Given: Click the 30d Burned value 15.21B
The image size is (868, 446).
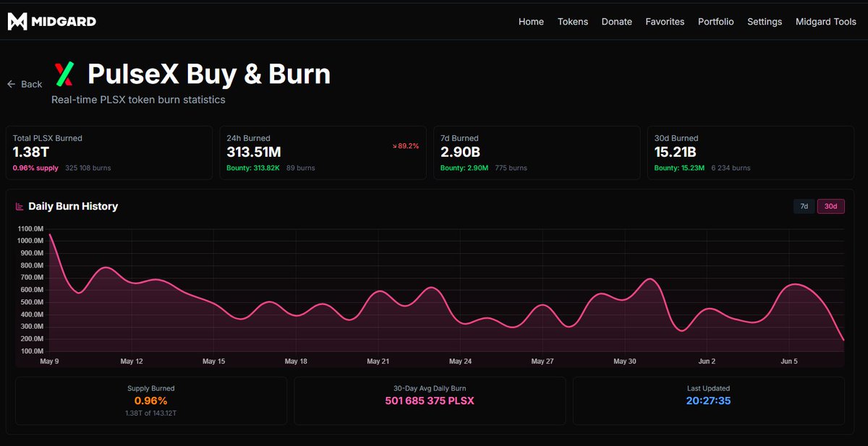Looking at the screenshot, I should click(x=676, y=153).
